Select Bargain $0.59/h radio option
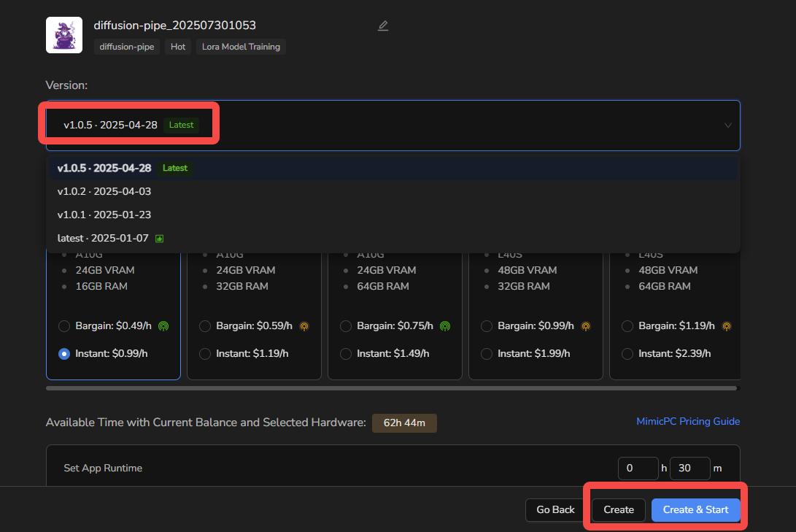This screenshot has width=796, height=532. coord(204,326)
